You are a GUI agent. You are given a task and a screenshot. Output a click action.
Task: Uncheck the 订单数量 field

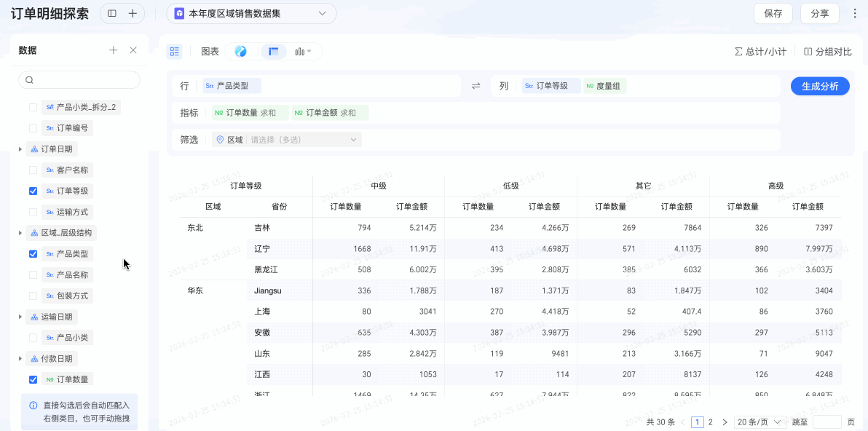(33, 379)
